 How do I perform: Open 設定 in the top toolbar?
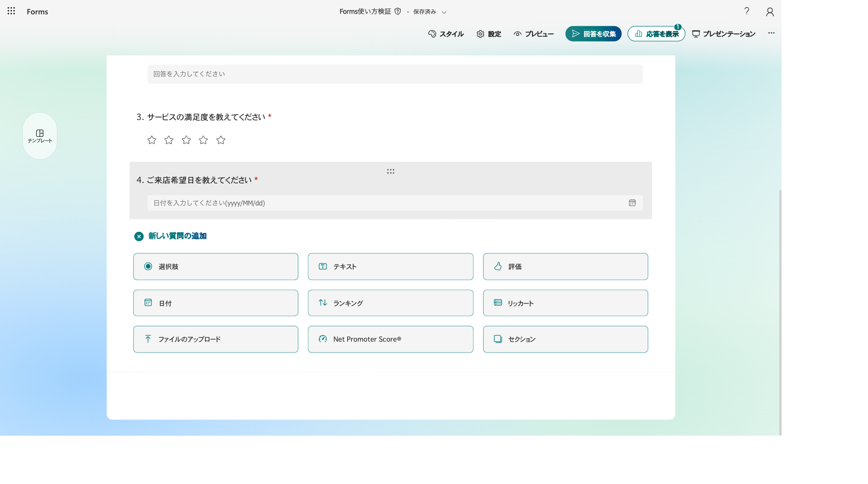(x=488, y=34)
